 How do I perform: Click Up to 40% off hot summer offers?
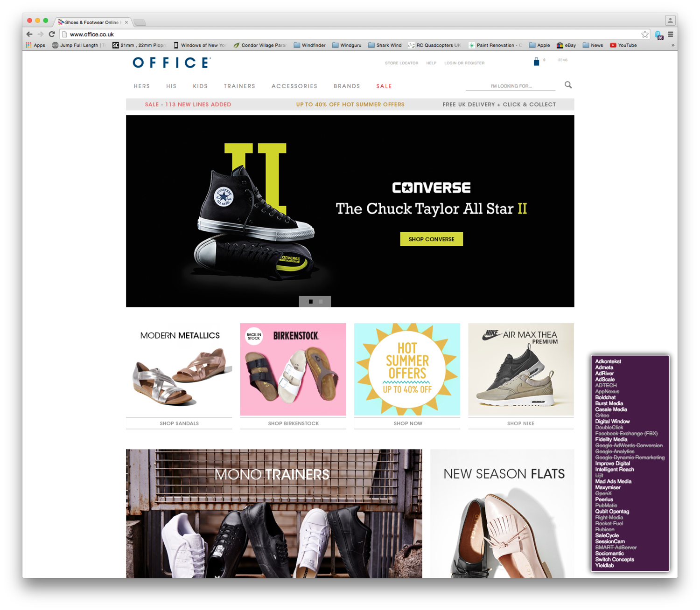click(350, 104)
